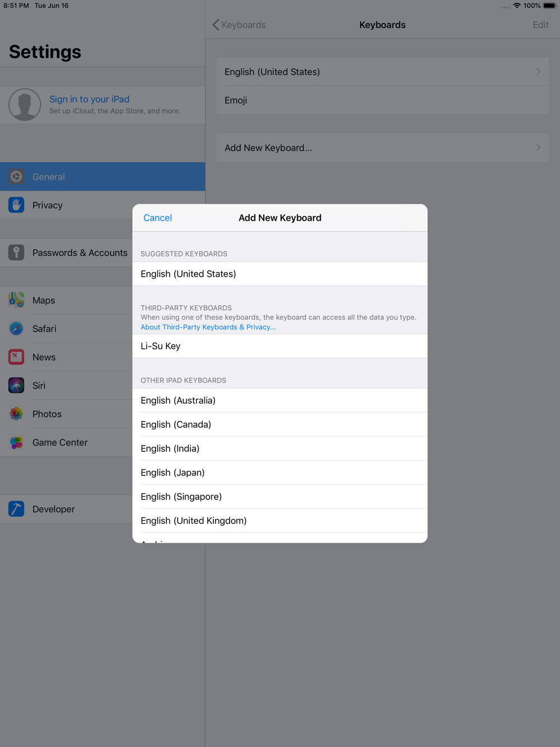Image resolution: width=560 pixels, height=747 pixels.
Task: Tap the Passwords & Accounts key icon
Action: (16, 253)
